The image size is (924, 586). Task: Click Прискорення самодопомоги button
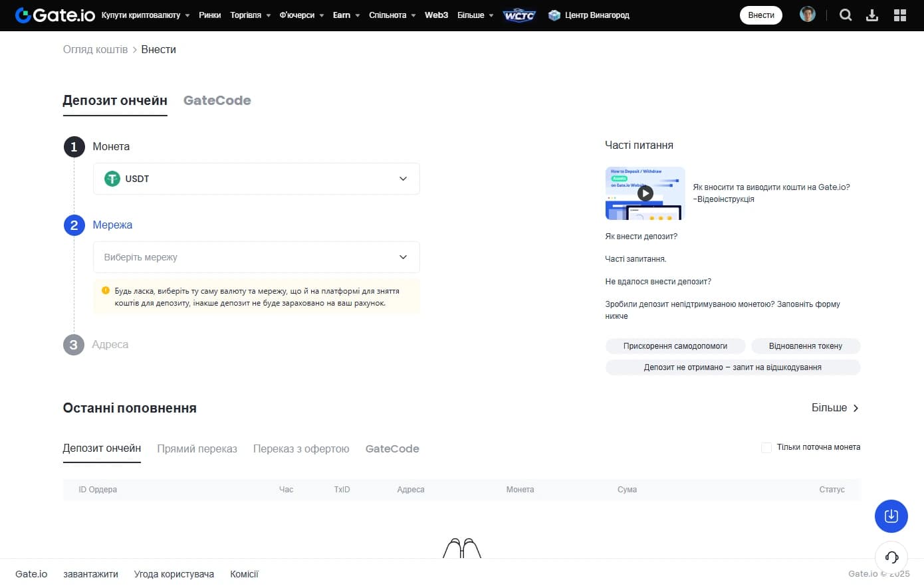[675, 346]
